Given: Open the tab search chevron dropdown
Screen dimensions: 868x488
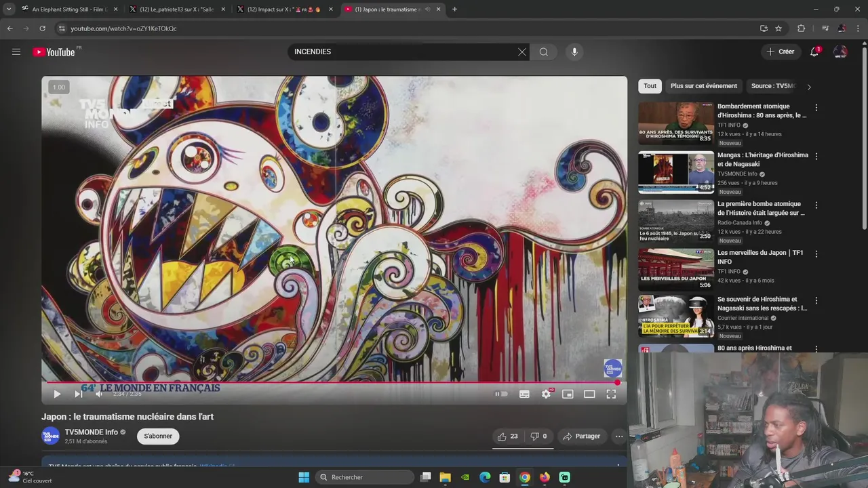Looking at the screenshot, I should click(x=8, y=9).
